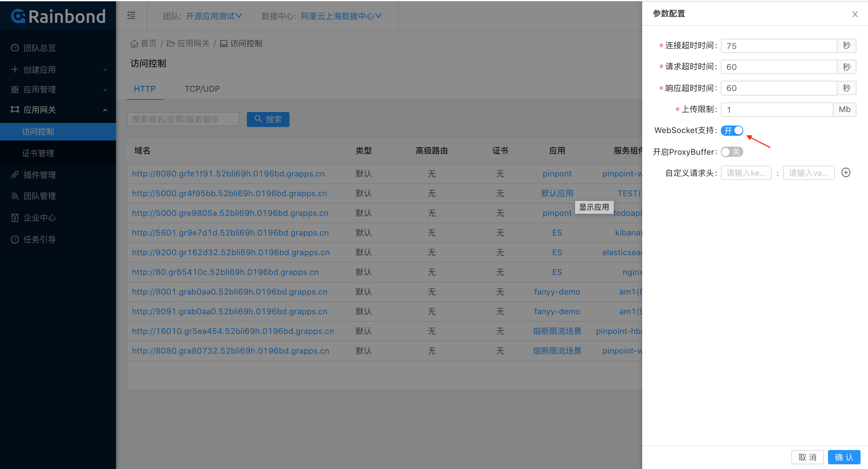Click the enterprise icon beside 企业中心

(x=15, y=218)
